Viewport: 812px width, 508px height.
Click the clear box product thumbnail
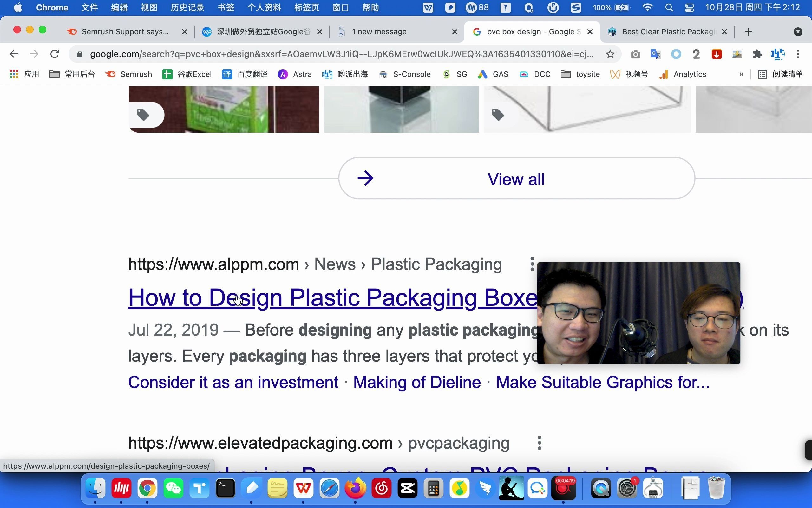point(587,109)
